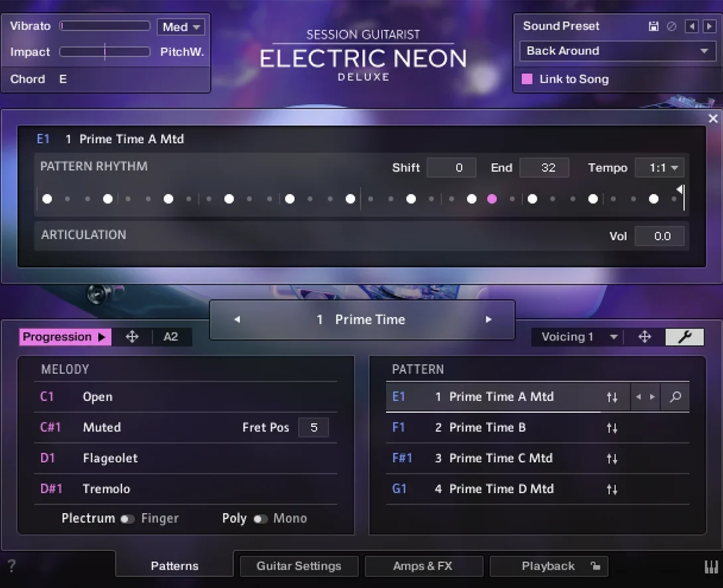This screenshot has height=588, width=723.
Task: Toggle Poly/Mono switch
Action: tap(260, 519)
